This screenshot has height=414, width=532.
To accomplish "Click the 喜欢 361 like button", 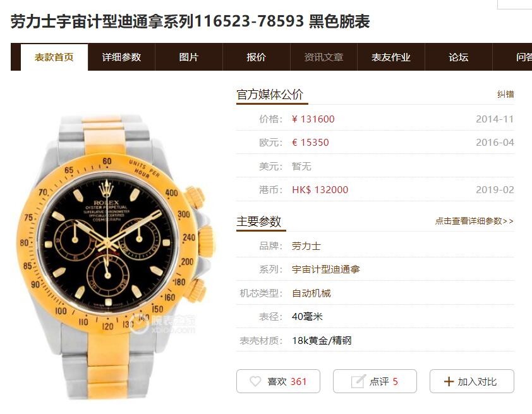I will click(x=278, y=381).
